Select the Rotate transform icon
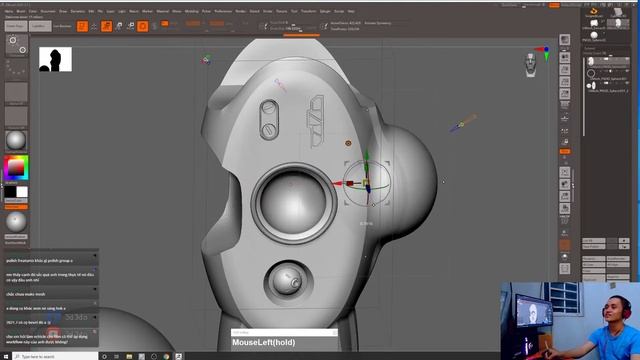The height and width of the screenshot is (360, 640). point(131,26)
